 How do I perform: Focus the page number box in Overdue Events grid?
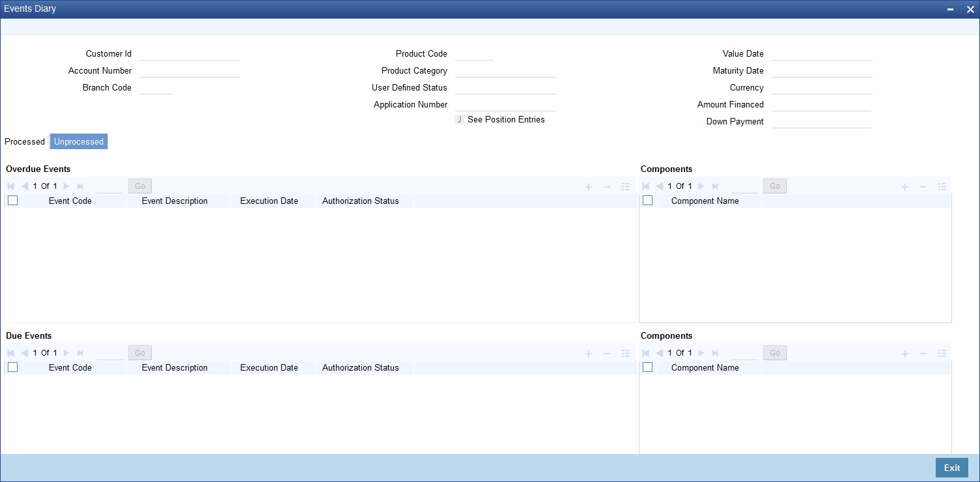(109, 187)
